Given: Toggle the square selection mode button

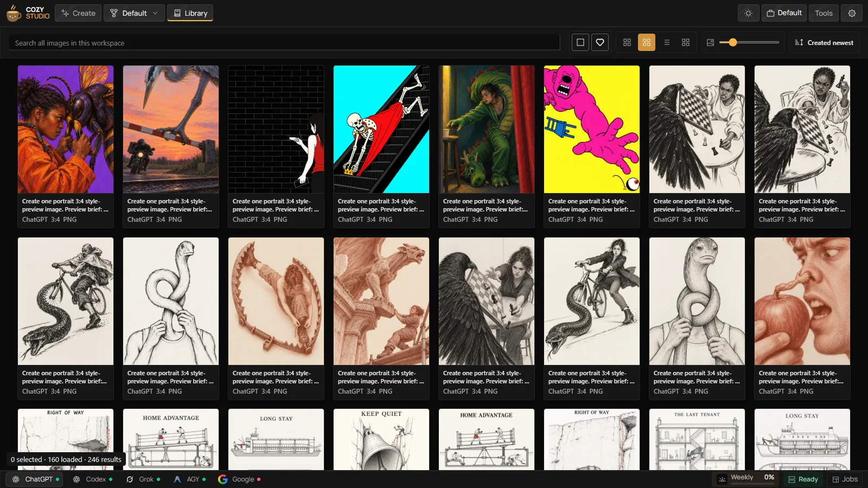Looking at the screenshot, I should pyautogui.click(x=580, y=42).
